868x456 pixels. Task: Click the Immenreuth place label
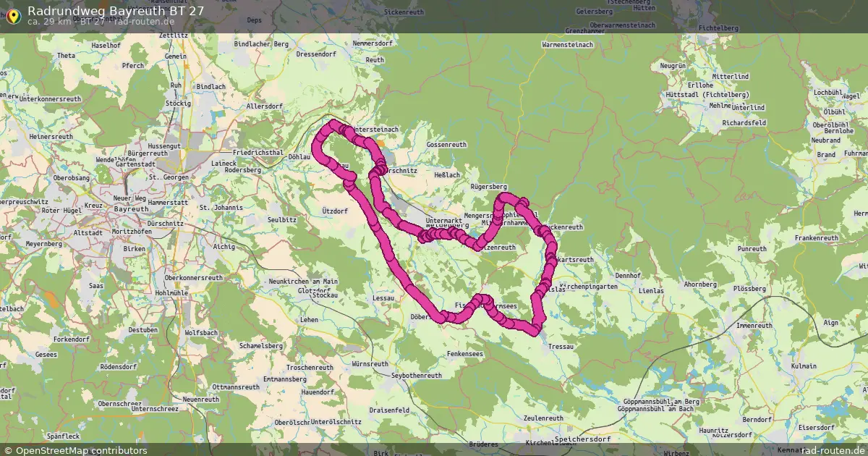click(754, 325)
